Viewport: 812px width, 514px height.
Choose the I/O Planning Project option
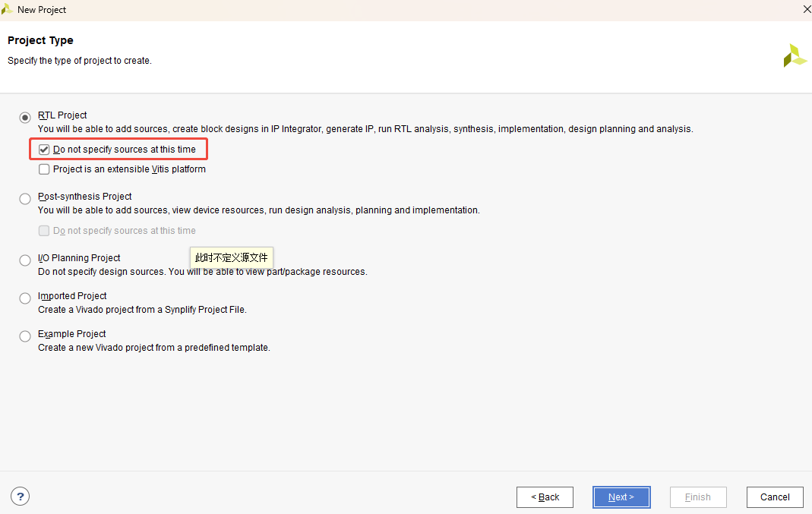pyautogui.click(x=25, y=260)
